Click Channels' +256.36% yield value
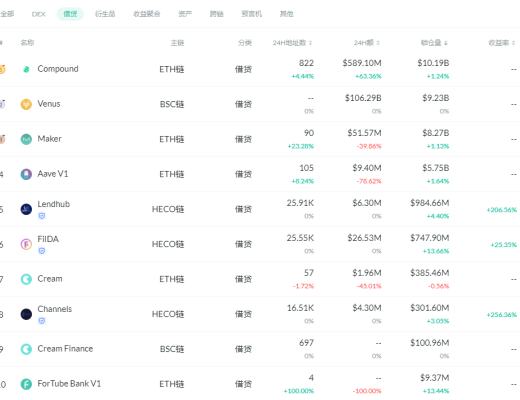The height and width of the screenshot is (400, 520). (501, 315)
